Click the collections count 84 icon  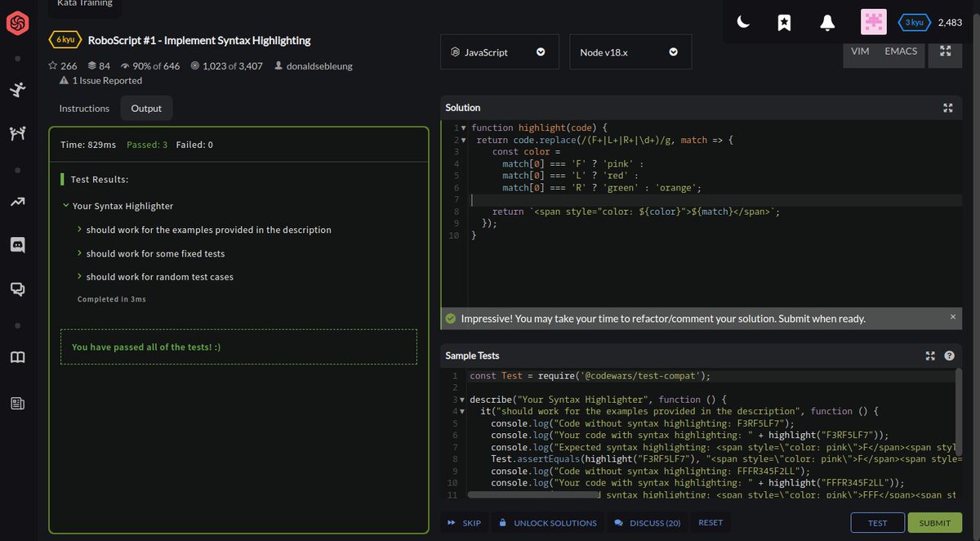point(92,66)
